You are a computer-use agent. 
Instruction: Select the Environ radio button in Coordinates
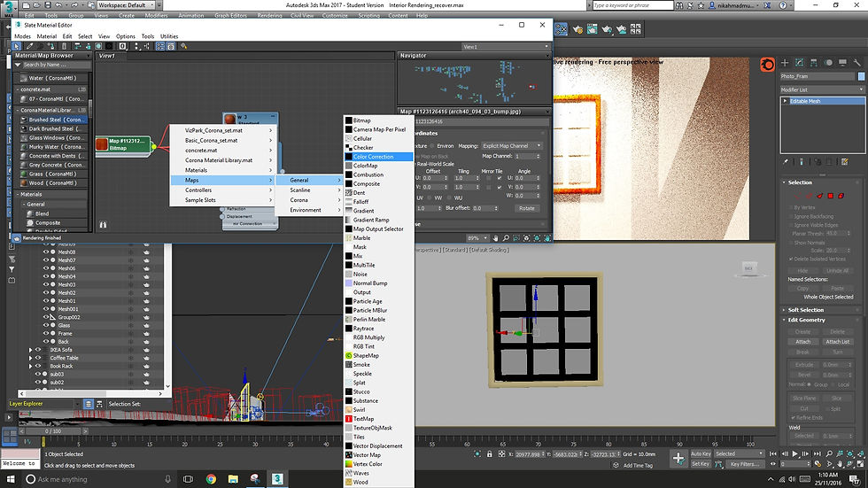pos(432,146)
